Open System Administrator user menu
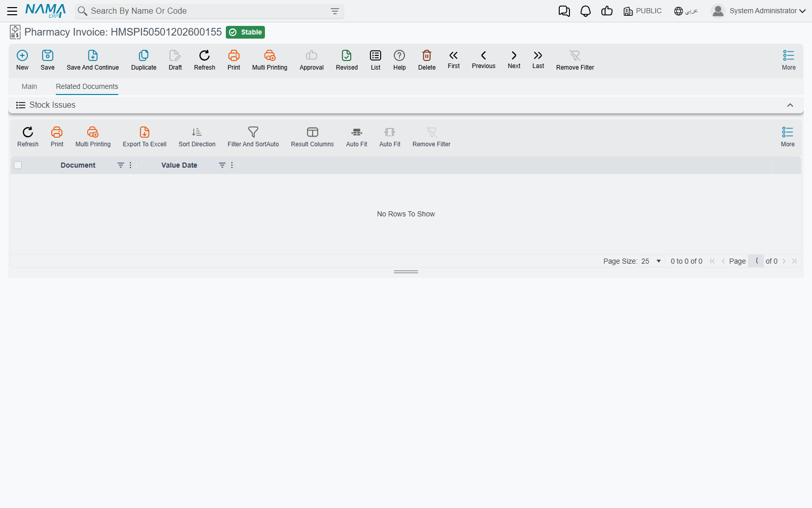 click(x=758, y=11)
